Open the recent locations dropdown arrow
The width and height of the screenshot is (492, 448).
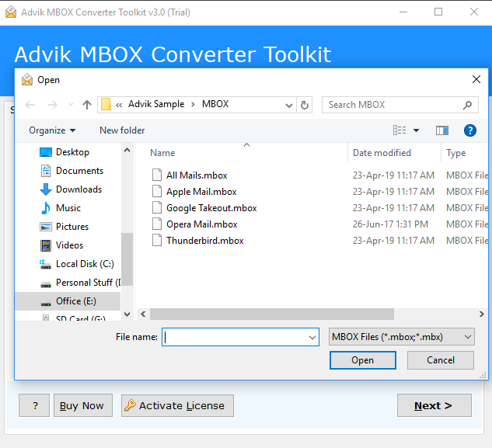pyautogui.click(x=72, y=104)
